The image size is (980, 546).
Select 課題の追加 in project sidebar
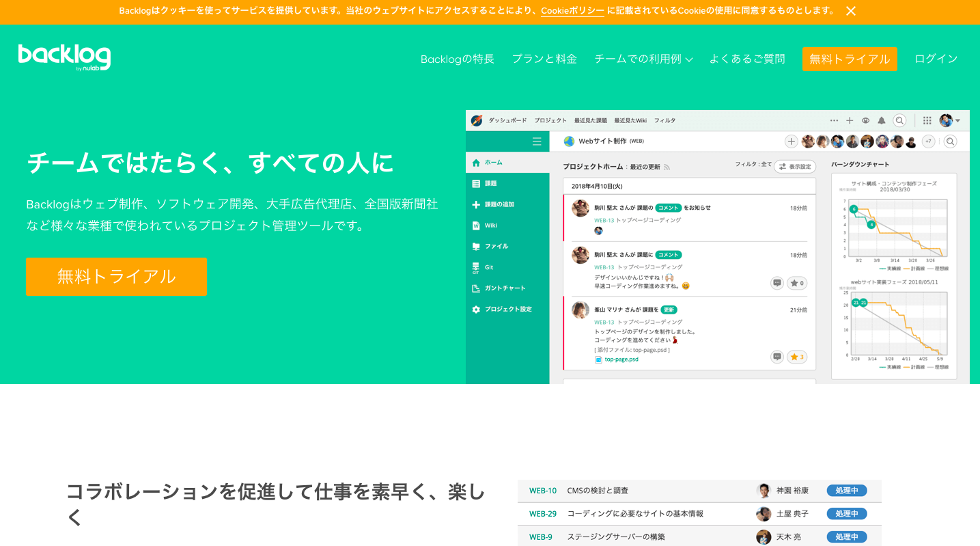pos(507,204)
